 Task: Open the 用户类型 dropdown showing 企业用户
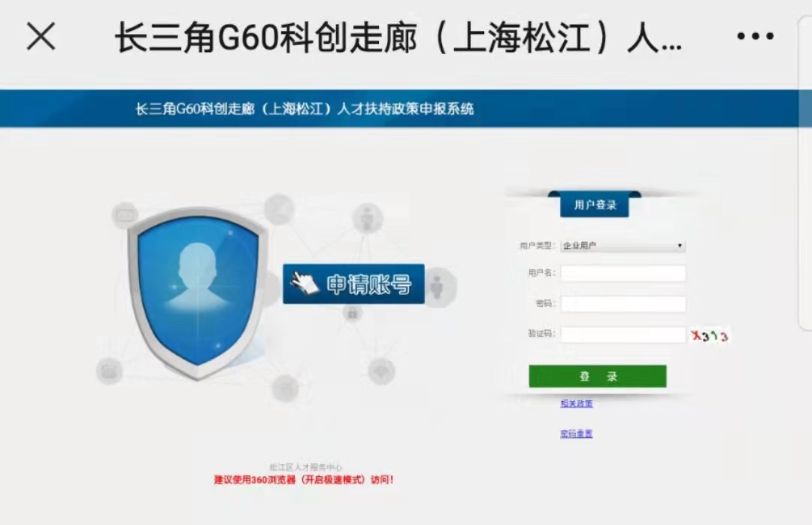(x=623, y=246)
